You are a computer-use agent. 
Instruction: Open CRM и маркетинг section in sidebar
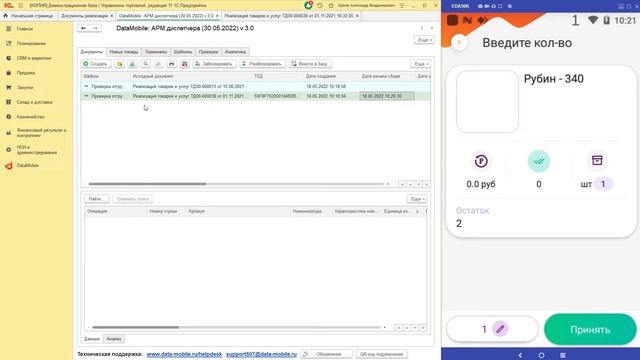click(34, 58)
